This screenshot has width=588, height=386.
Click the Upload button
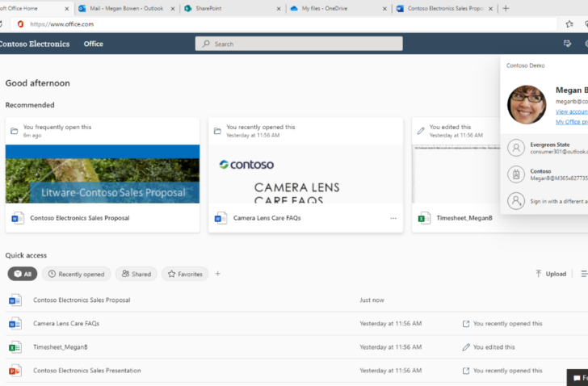pyautogui.click(x=551, y=274)
